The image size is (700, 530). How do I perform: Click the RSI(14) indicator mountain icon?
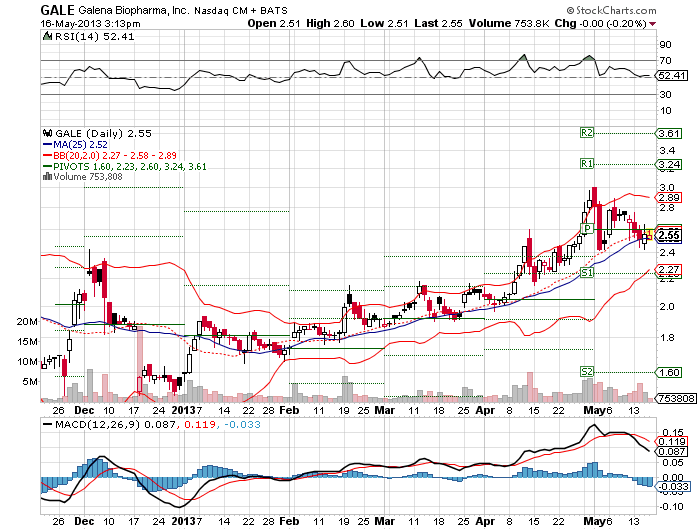coord(44,37)
